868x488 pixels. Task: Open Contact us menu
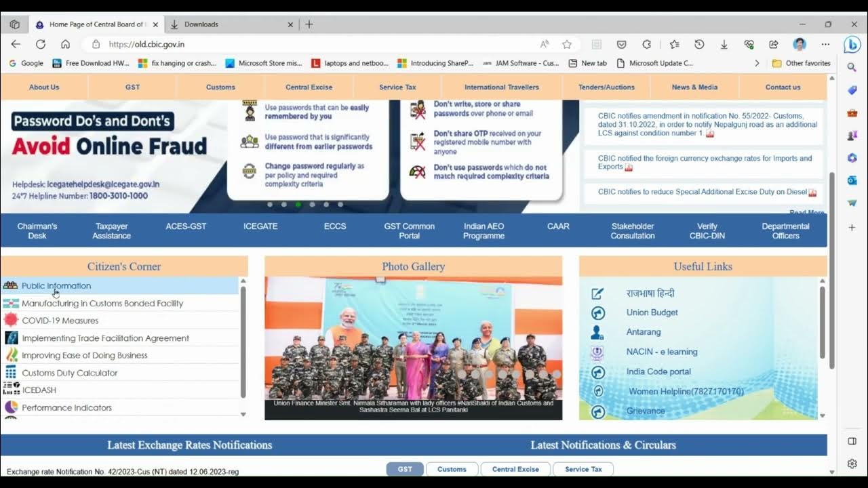783,87
